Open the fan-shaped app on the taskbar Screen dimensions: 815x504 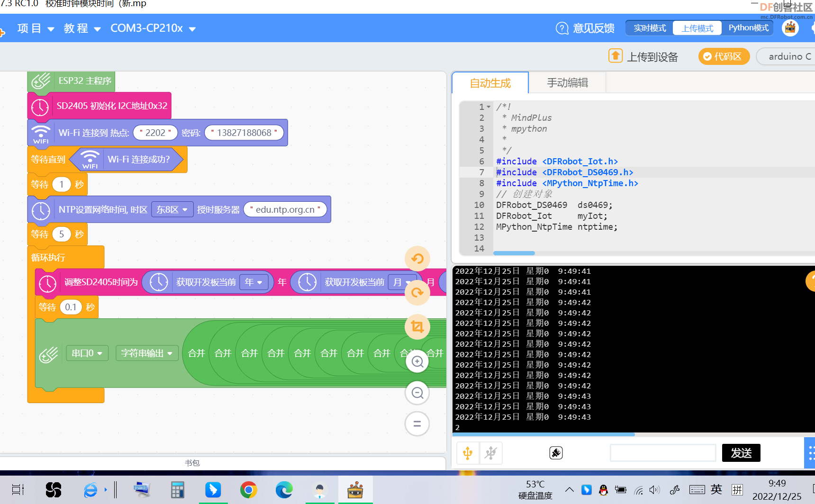(53, 490)
